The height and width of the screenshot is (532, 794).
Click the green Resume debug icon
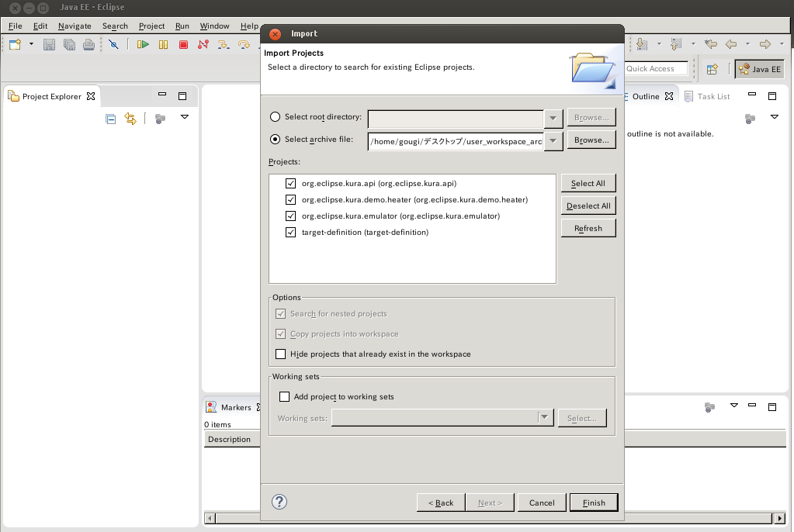pos(143,44)
